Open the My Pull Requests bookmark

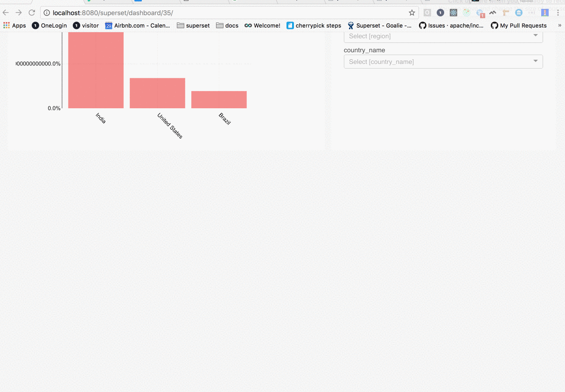(519, 26)
